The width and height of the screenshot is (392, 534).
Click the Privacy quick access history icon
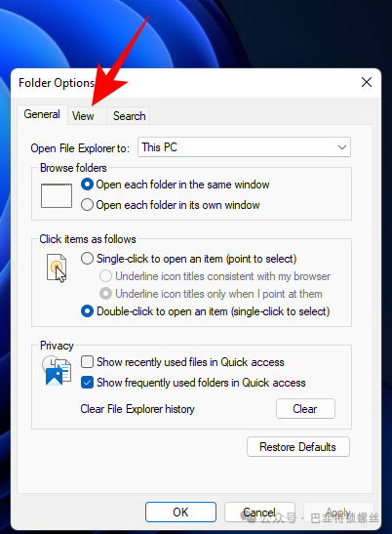click(57, 371)
